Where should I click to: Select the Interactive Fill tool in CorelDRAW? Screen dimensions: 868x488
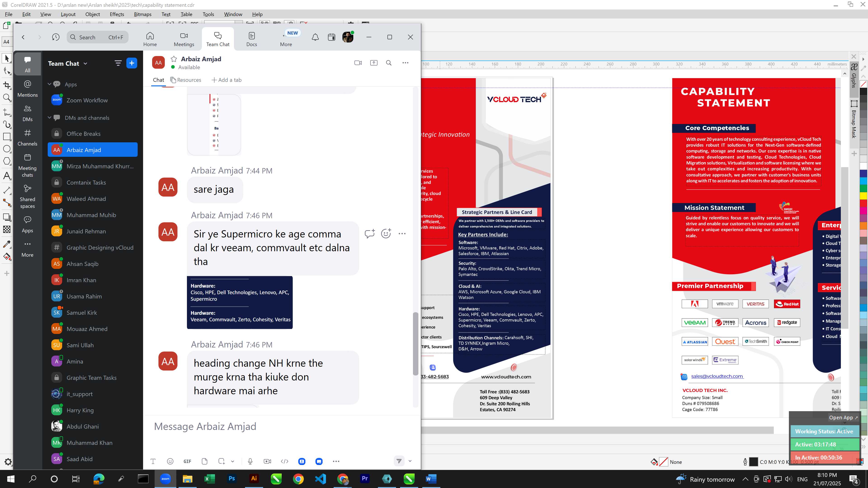pos(6,257)
